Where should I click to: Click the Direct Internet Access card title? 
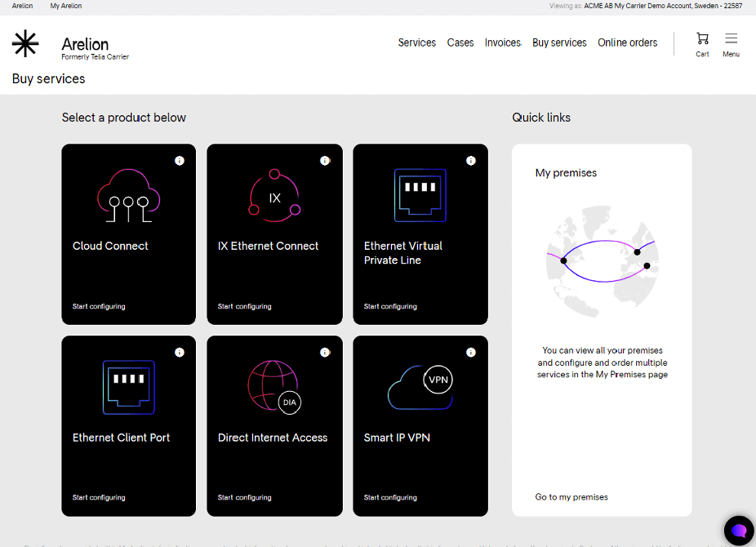[x=273, y=438]
